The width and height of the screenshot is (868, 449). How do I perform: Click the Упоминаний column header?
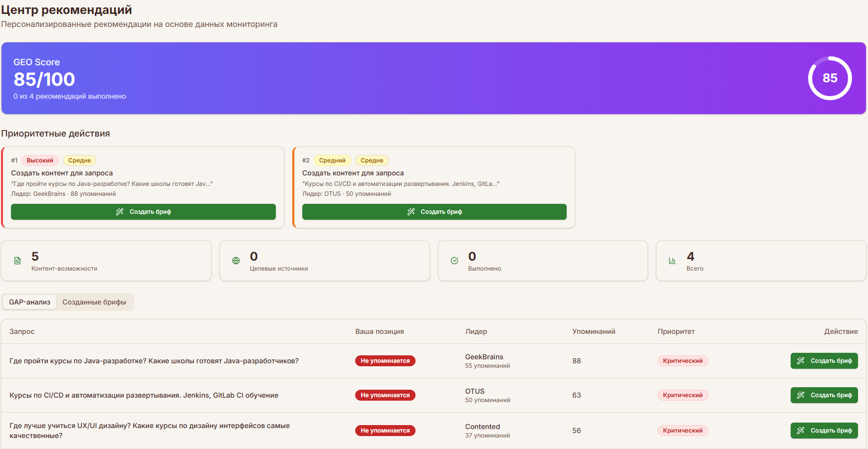pyautogui.click(x=594, y=331)
